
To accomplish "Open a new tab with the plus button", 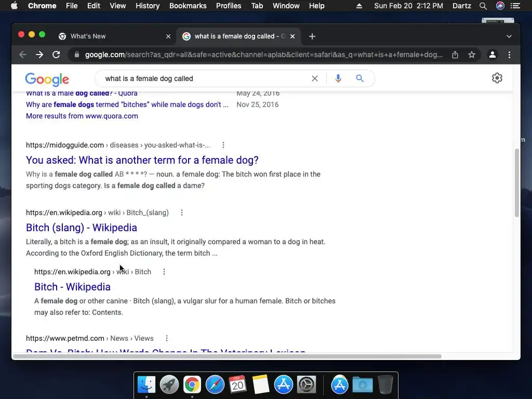I will coord(312,36).
